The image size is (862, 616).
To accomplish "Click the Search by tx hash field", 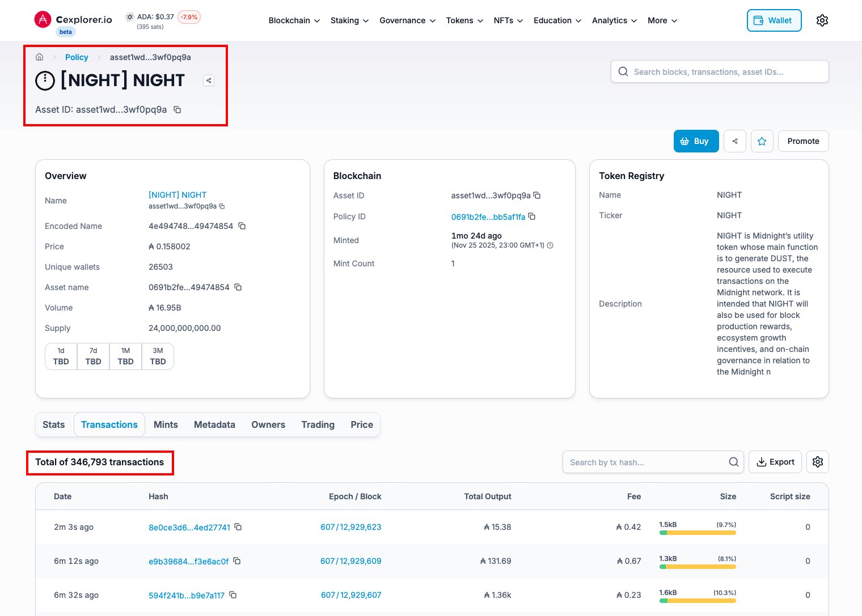I will click(x=646, y=462).
